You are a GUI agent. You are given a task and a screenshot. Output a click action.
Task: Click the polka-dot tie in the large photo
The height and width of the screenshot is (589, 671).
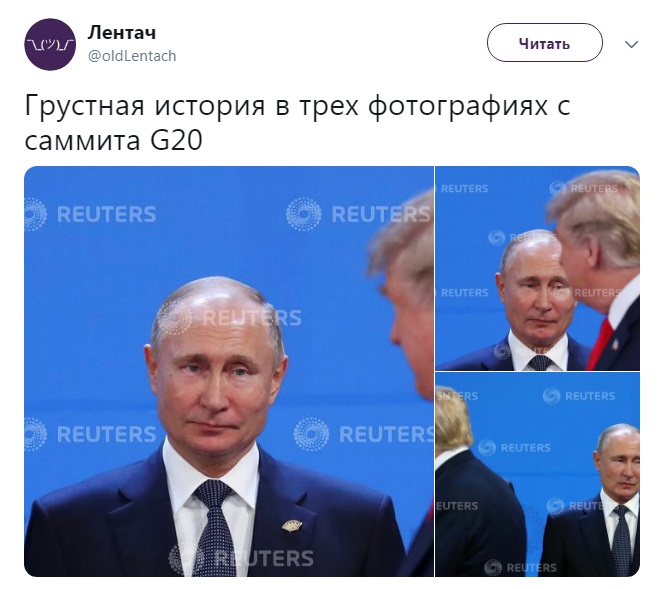[216, 529]
